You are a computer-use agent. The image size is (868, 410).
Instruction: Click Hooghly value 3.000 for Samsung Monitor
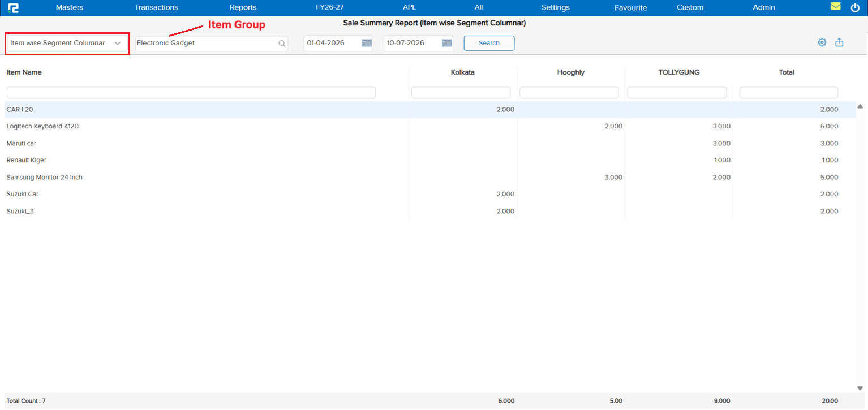pyautogui.click(x=613, y=177)
